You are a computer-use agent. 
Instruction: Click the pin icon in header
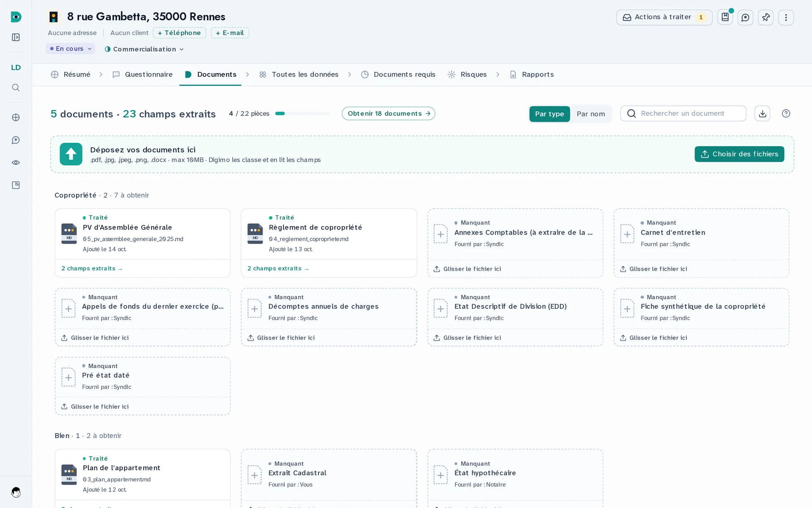pos(766,17)
